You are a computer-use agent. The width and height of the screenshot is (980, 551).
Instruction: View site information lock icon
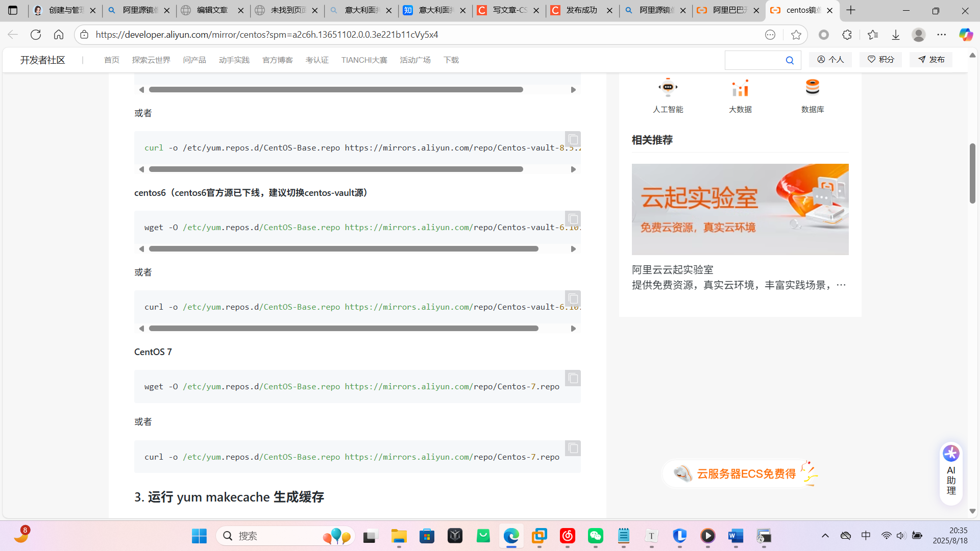(84, 35)
